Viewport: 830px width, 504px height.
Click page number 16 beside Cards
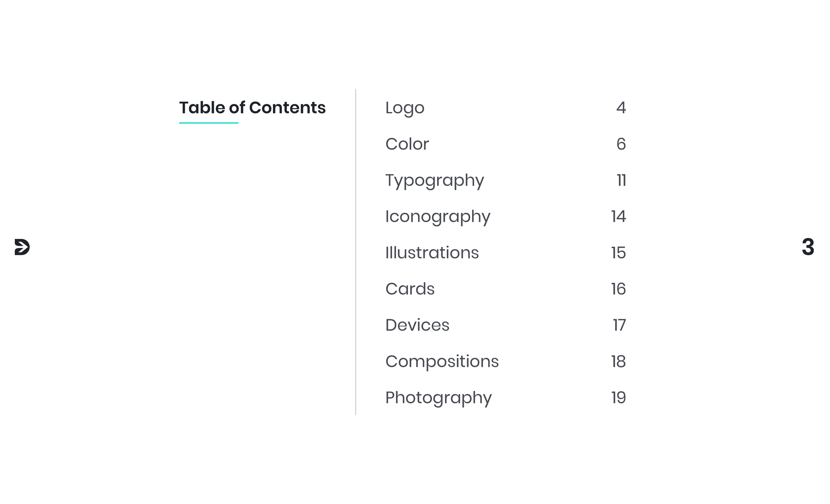click(619, 289)
